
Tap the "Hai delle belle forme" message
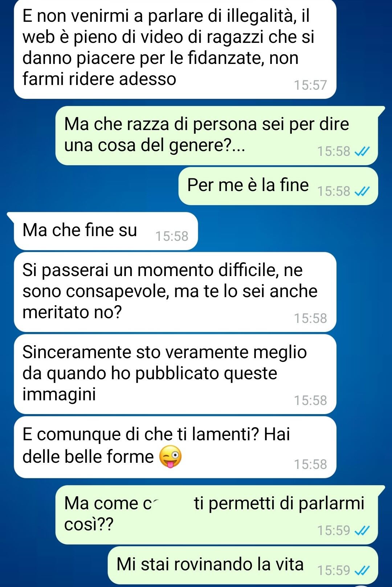tap(175, 447)
